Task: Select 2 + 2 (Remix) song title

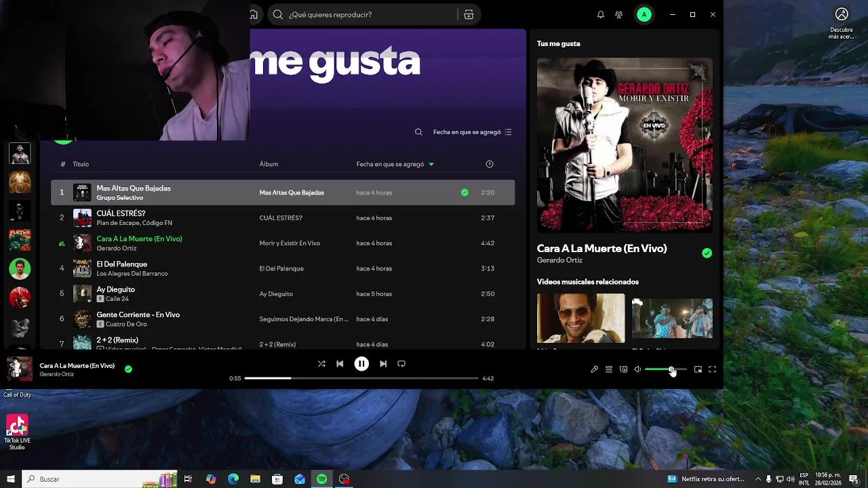Action: (117, 340)
